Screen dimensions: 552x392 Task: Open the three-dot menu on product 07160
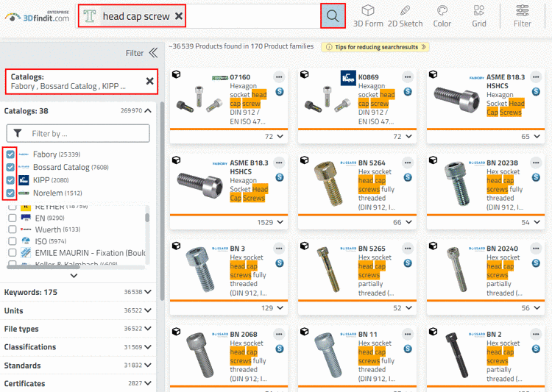point(280,76)
